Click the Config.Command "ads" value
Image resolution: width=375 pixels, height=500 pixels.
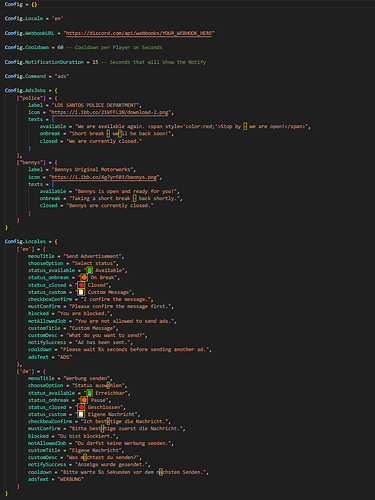[x=62, y=76]
